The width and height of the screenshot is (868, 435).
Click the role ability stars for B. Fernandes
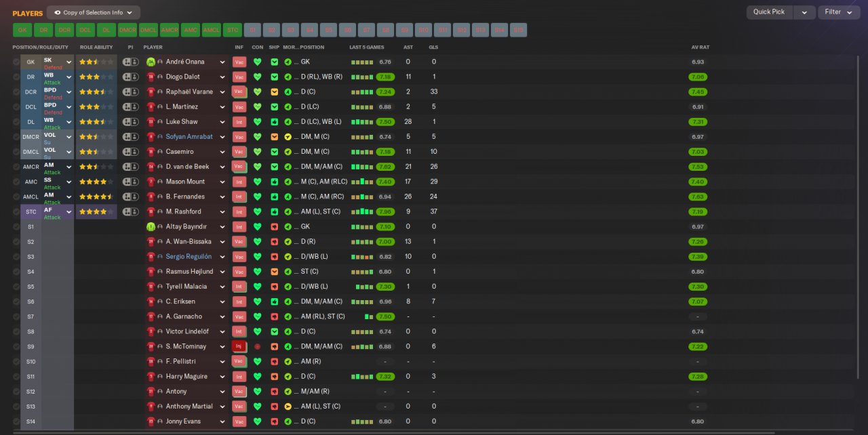coord(96,197)
